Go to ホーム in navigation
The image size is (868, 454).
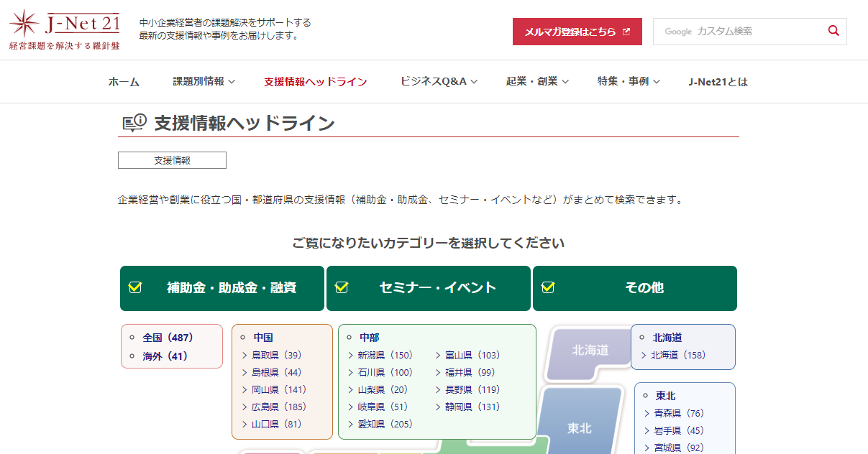[124, 82]
